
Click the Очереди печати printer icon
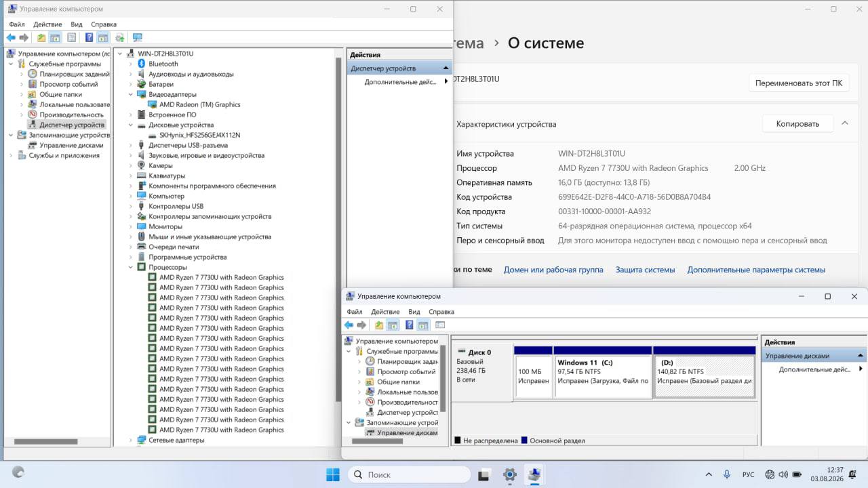(142, 247)
